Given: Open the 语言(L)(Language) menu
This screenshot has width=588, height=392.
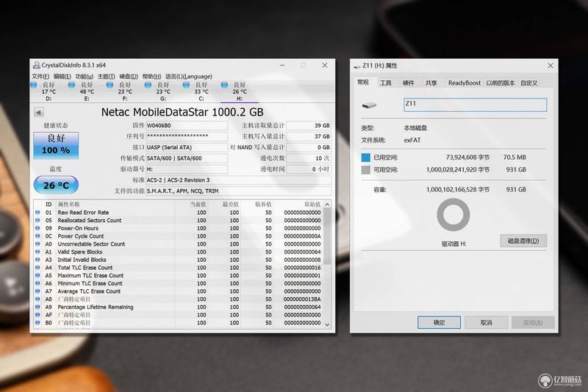Looking at the screenshot, I should point(189,76).
